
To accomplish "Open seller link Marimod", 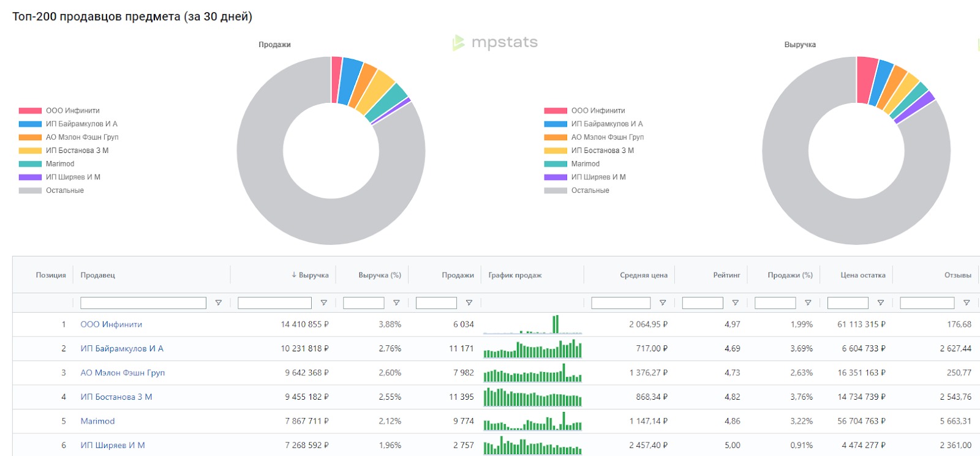I will click(97, 421).
